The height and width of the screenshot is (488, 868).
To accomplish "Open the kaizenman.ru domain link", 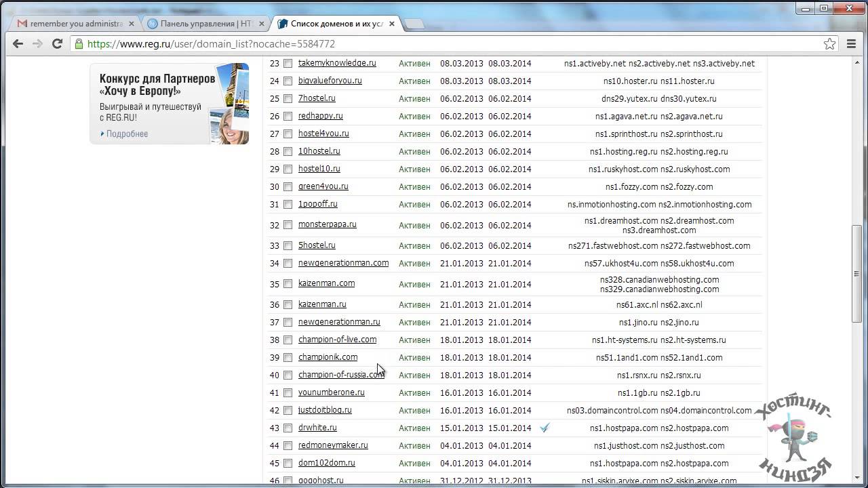I will [x=322, y=304].
